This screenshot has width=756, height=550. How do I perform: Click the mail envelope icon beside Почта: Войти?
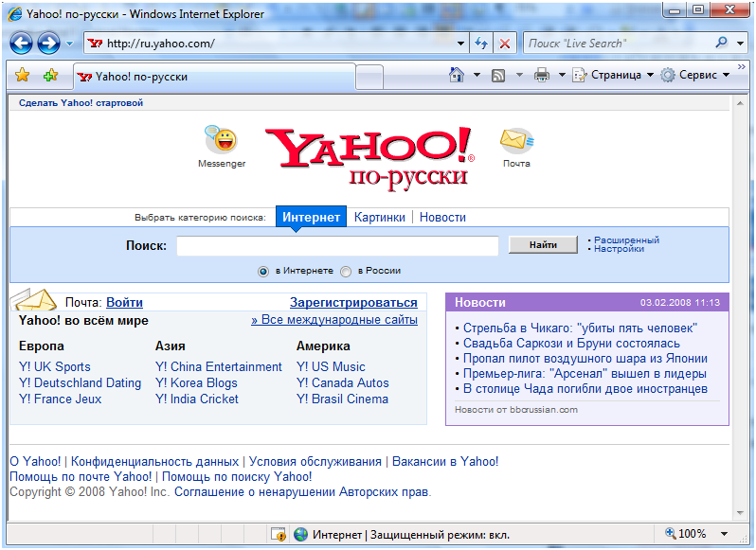(33, 299)
